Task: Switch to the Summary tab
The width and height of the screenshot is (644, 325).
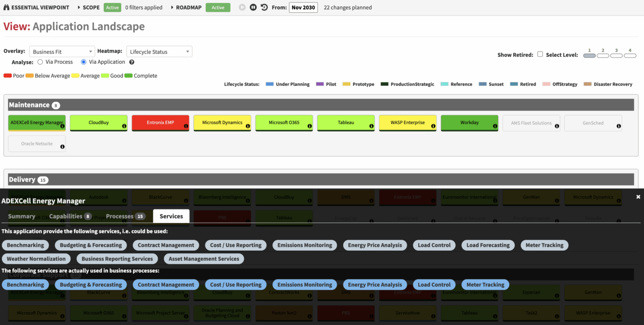Action: point(22,216)
